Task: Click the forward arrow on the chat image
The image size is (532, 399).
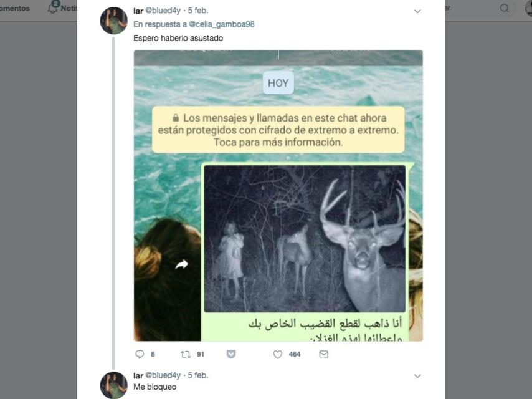Action: coord(181,265)
